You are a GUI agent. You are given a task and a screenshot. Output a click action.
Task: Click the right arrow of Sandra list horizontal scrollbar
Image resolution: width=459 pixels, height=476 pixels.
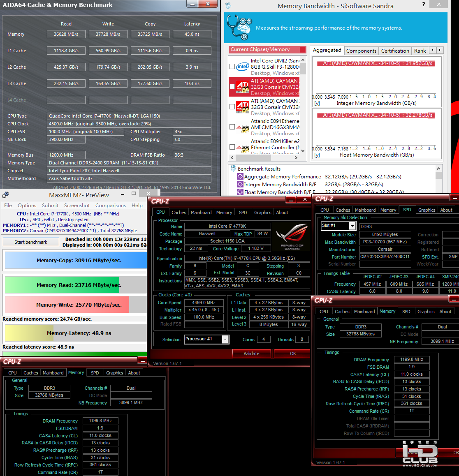pyautogui.click(x=296, y=157)
